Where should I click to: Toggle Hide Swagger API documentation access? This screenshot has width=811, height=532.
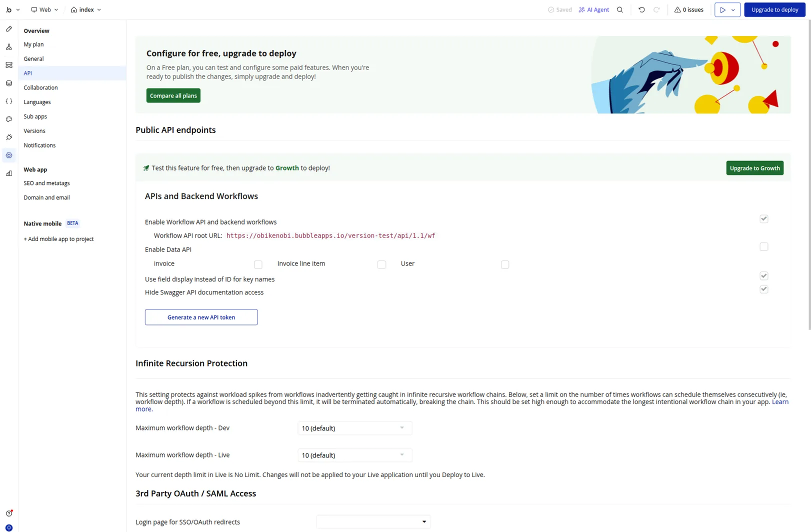click(x=763, y=289)
